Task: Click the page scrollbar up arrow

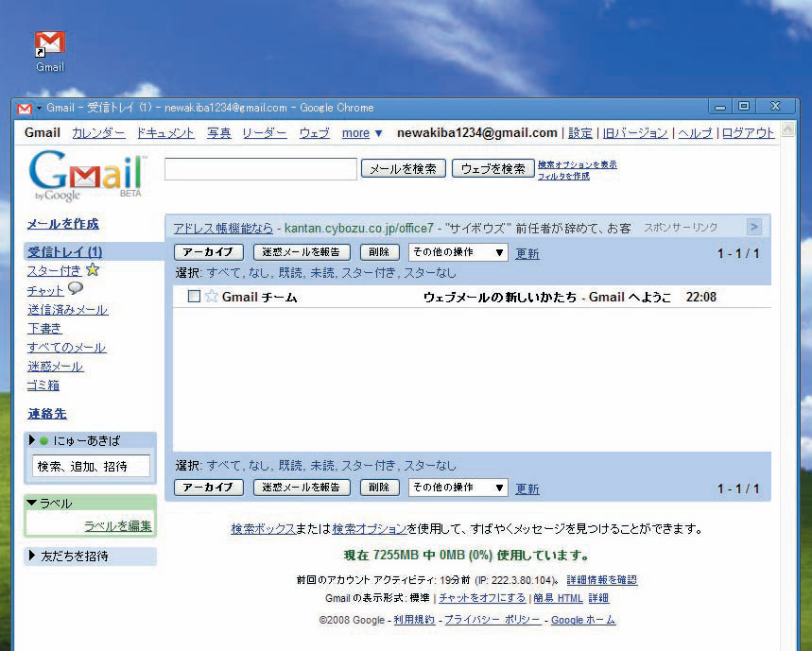Action: 788,129
